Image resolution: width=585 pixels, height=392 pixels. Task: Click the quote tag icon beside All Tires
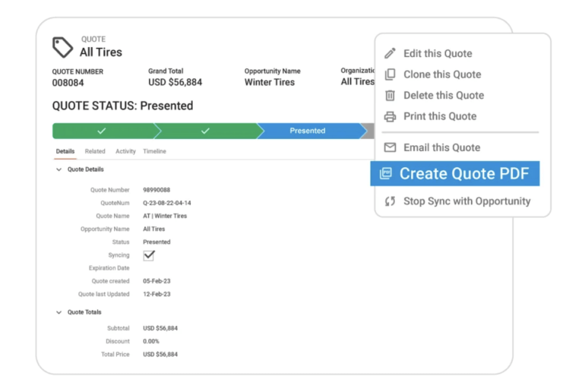[62, 47]
